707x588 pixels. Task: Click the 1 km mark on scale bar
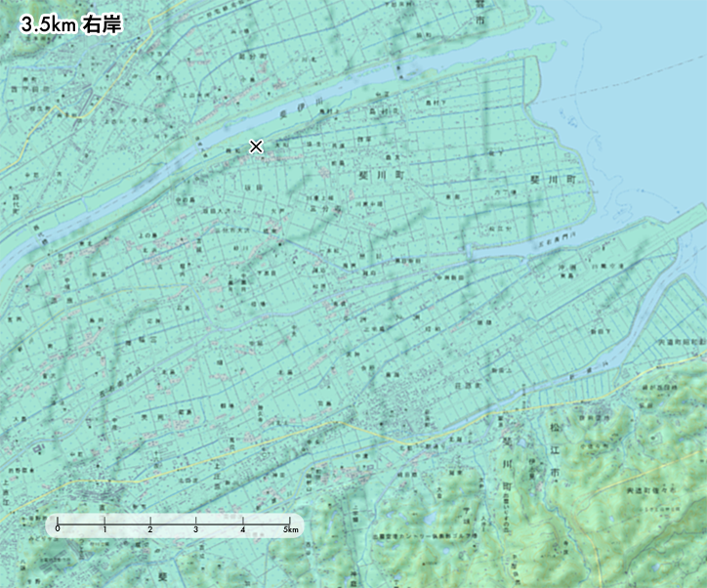tap(104, 523)
